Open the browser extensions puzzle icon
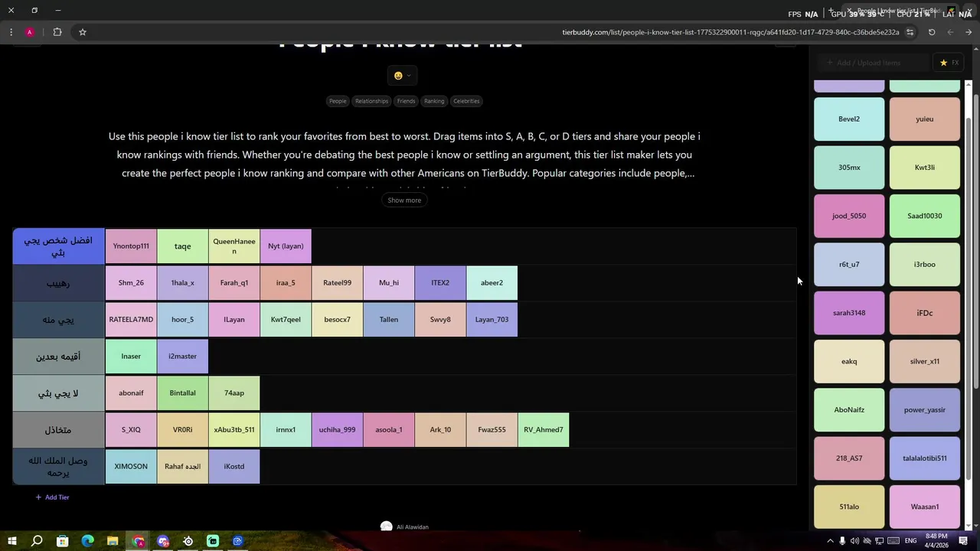This screenshot has height=551, width=980. click(57, 32)
